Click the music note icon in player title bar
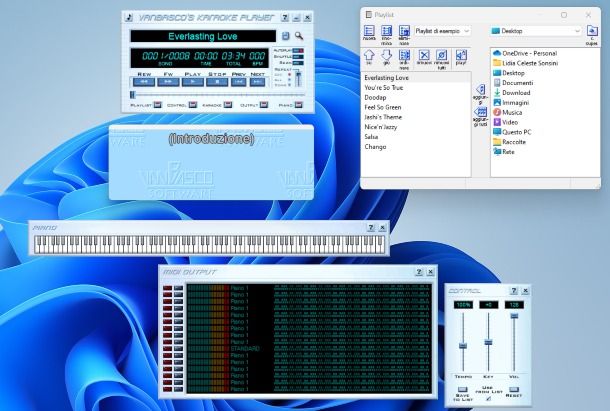Screen dimensions: 610x411 [x=129, y=18]
